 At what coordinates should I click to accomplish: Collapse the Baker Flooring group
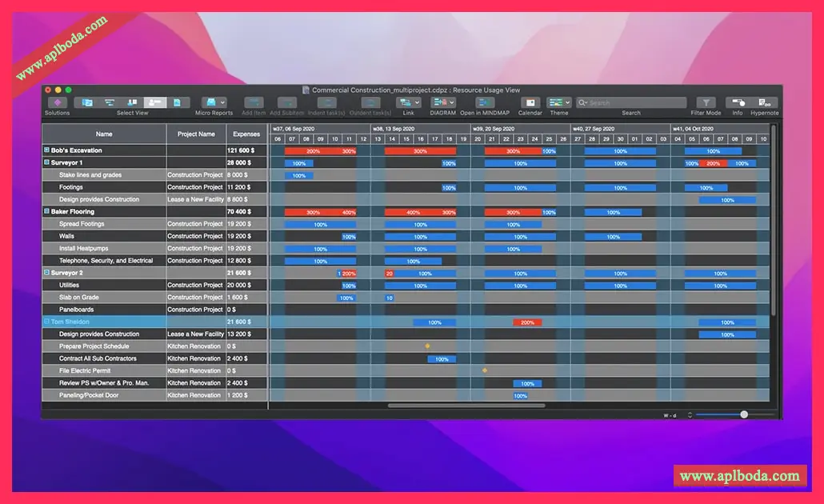[46, 211]
